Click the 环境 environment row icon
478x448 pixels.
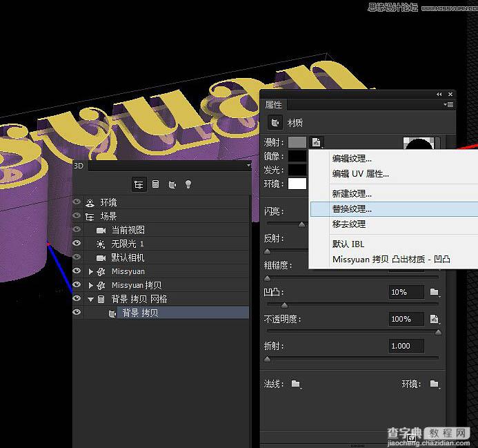90,203
